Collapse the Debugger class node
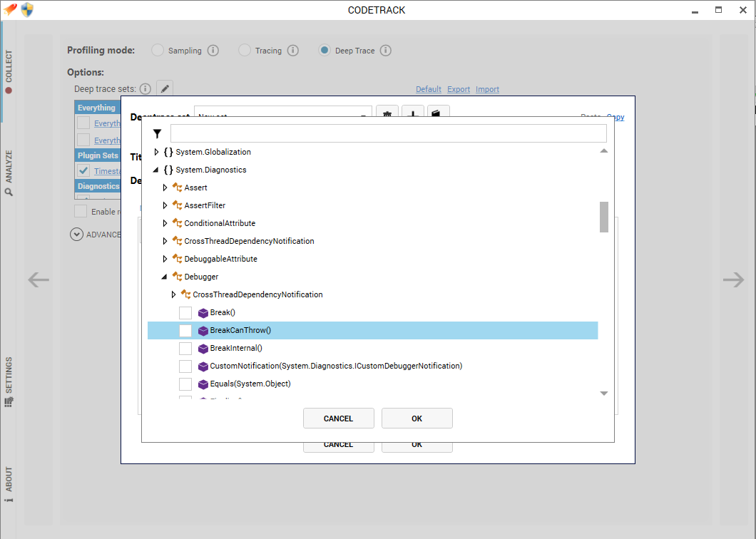Image resolution: width=756 pixels, height=539 pixels. point(165,277)
